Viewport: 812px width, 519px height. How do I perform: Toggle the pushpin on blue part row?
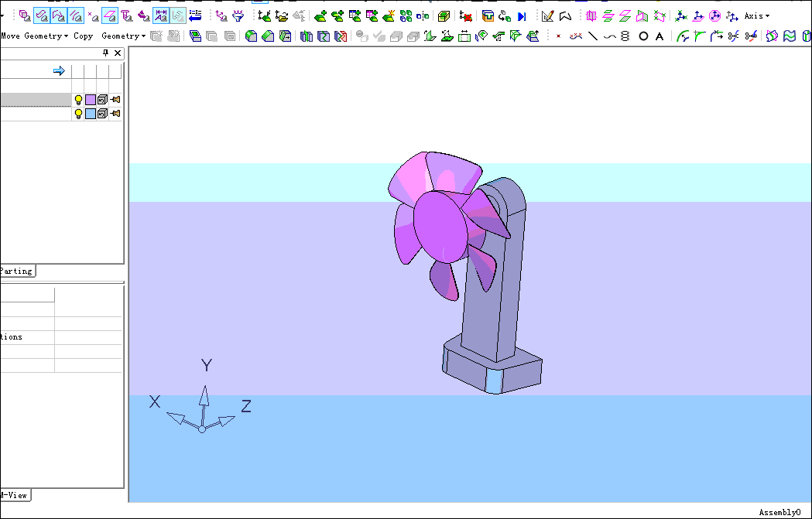(x=115, y=114)
